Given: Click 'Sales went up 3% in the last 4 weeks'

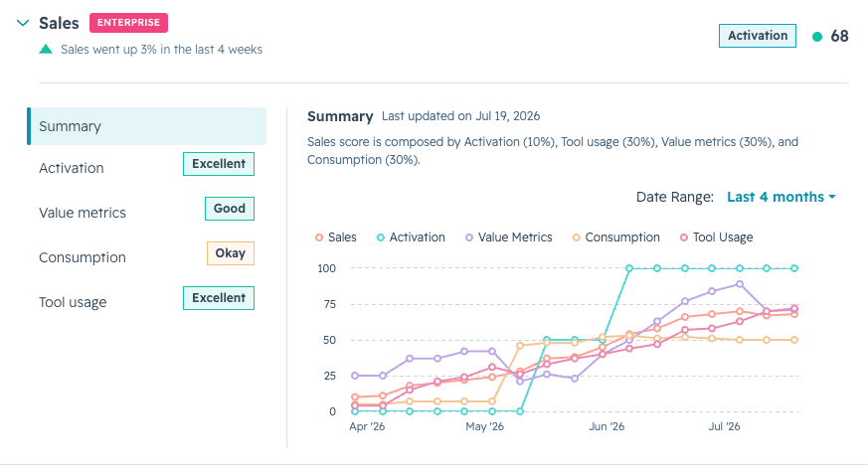Looking at the screenshot, I should (x=162, y=50).
